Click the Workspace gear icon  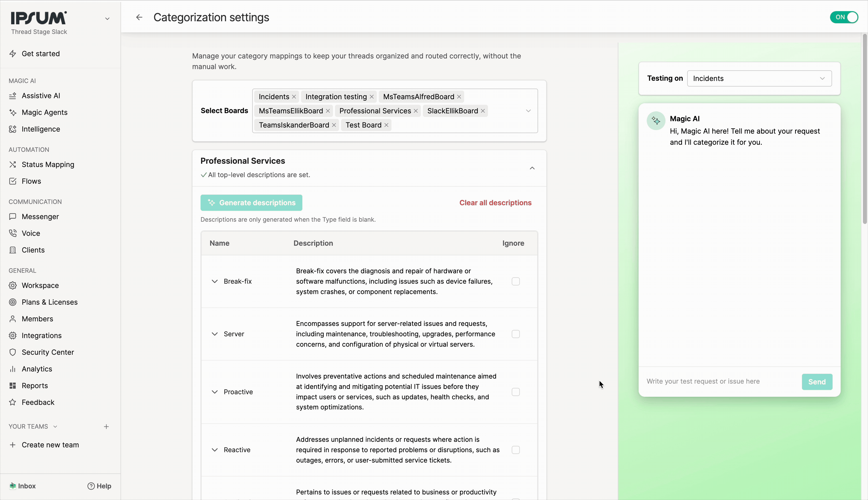pyautogui.click(x=13, y=285)
